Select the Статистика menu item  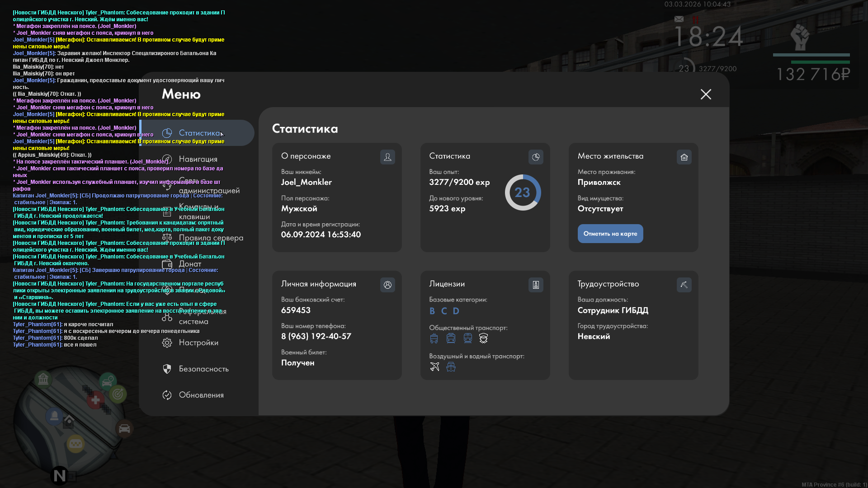pyautogui.click(x=199, y=133)
